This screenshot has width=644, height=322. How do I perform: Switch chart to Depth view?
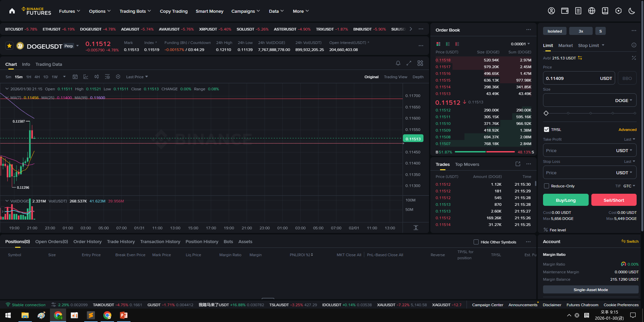tap(418, 77)
